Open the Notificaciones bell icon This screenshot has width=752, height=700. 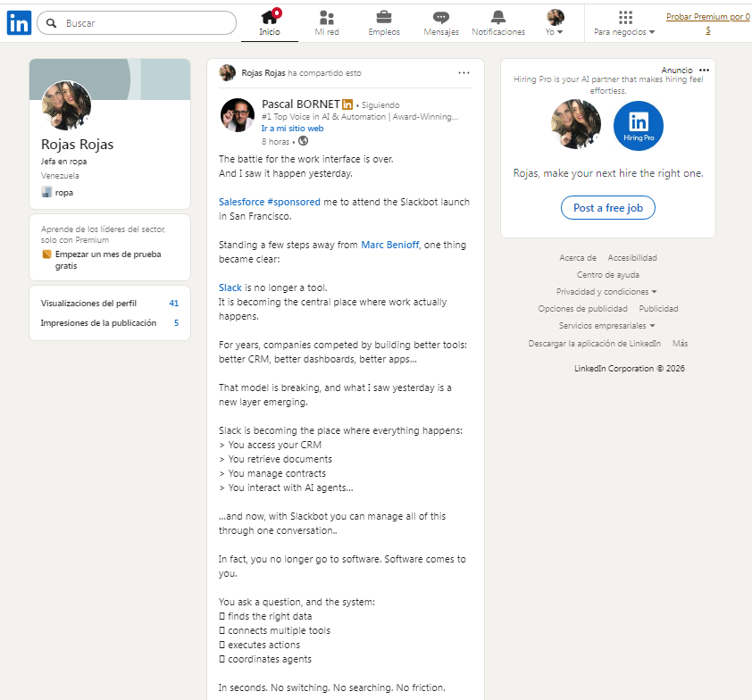tap(498, 18)
